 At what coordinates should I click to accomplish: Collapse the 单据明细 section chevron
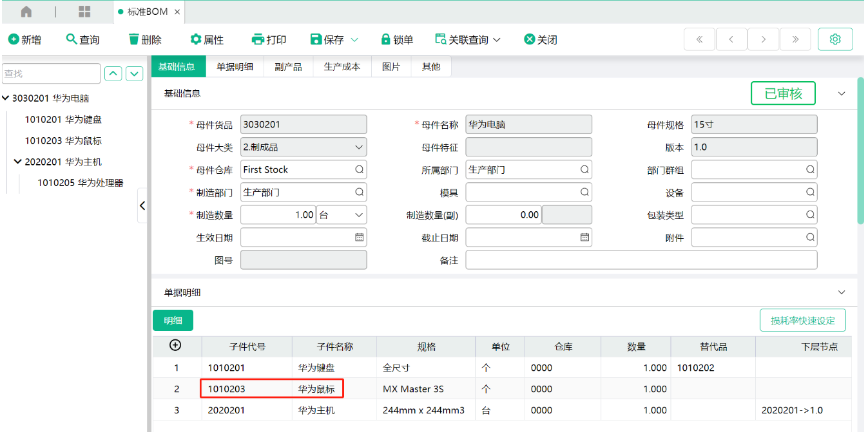coord(842,292)
